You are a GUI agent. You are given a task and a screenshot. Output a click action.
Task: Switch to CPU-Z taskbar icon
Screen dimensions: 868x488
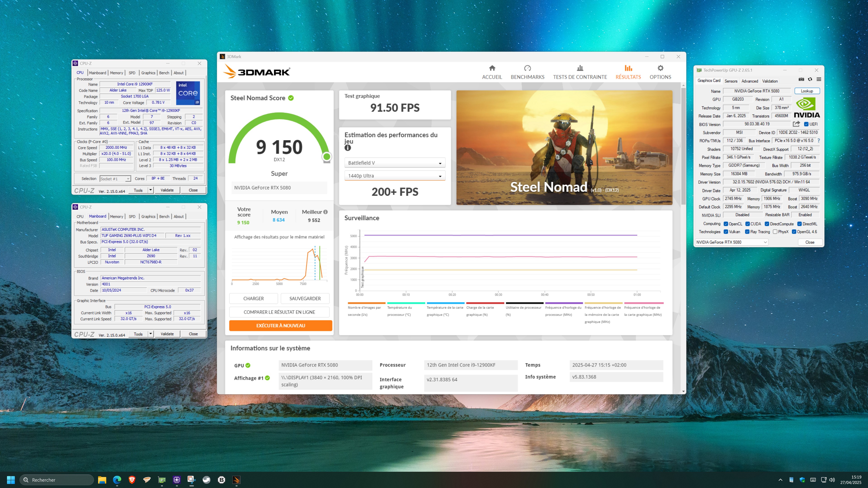click(177, 480)
